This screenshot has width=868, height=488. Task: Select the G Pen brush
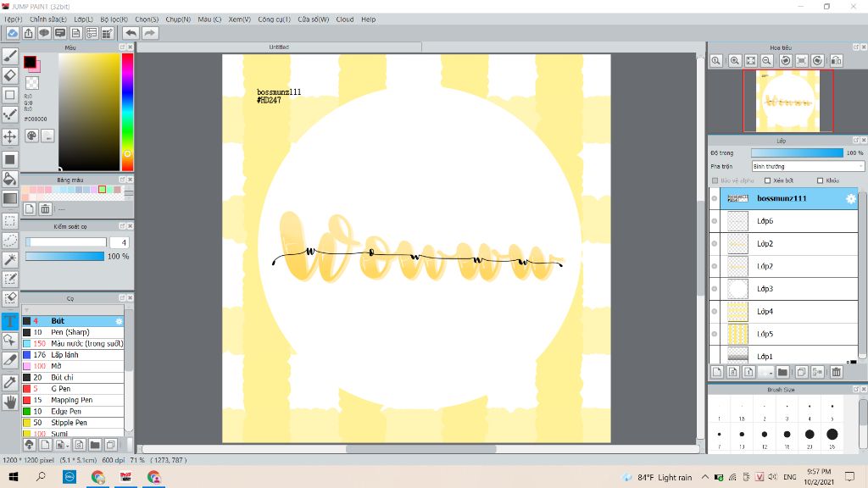click(x=73, y=389)
